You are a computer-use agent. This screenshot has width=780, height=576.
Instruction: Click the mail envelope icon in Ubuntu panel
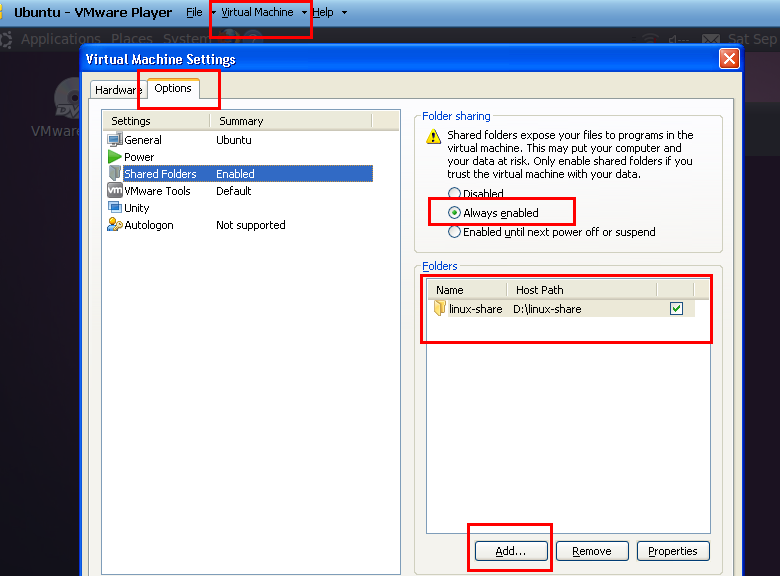coord(710,39)
